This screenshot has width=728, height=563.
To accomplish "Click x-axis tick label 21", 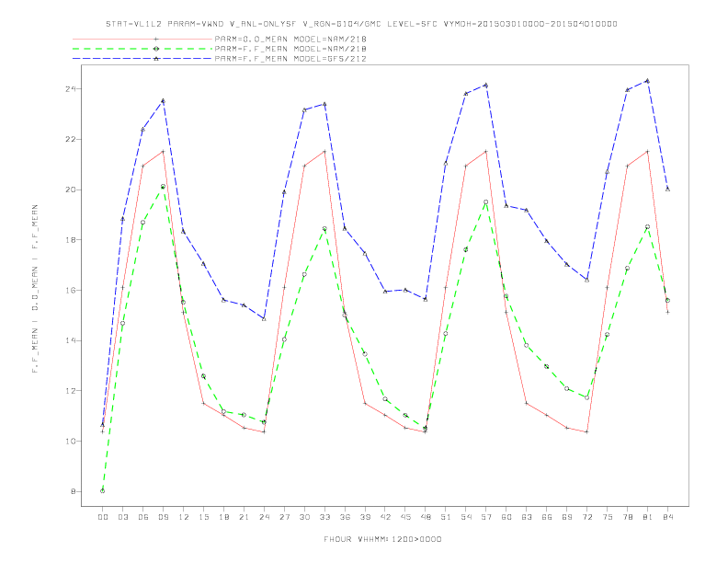I will point(244,517).
